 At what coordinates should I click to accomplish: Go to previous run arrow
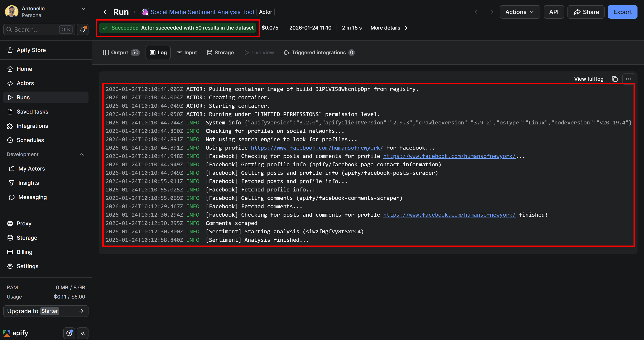pyautogui.click(x=477, y=12)
